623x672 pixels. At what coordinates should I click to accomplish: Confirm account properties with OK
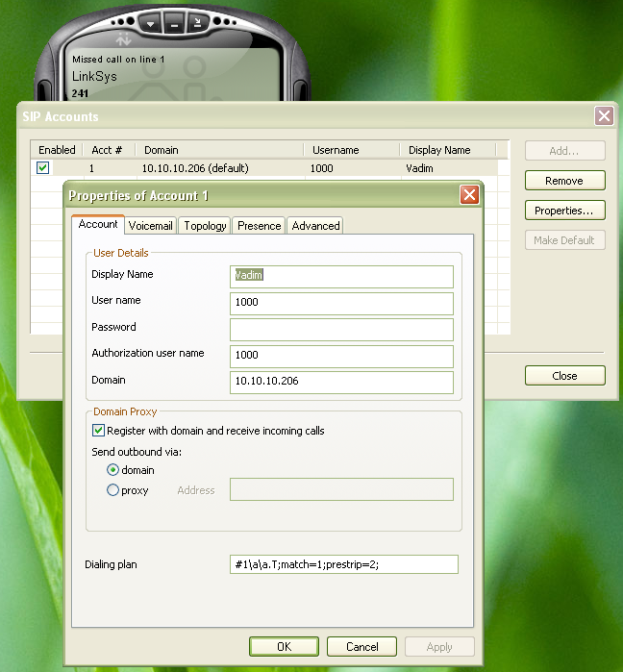pos(284,646)
